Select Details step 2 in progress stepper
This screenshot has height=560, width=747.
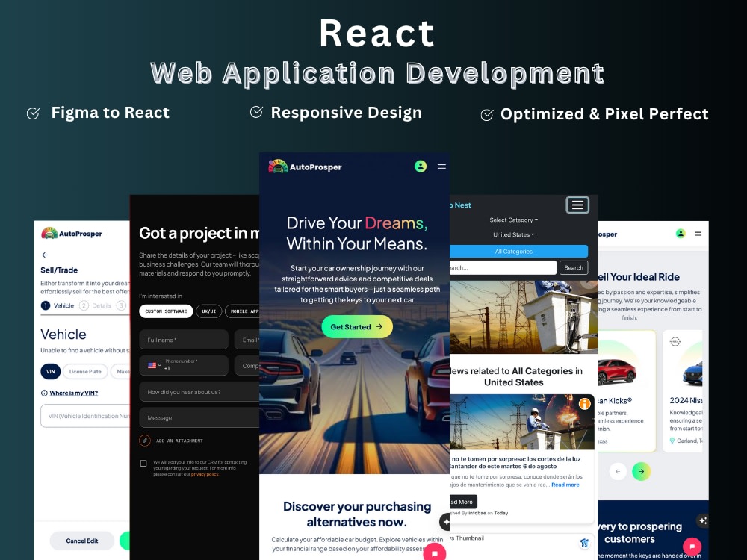[x=96, y=305]
